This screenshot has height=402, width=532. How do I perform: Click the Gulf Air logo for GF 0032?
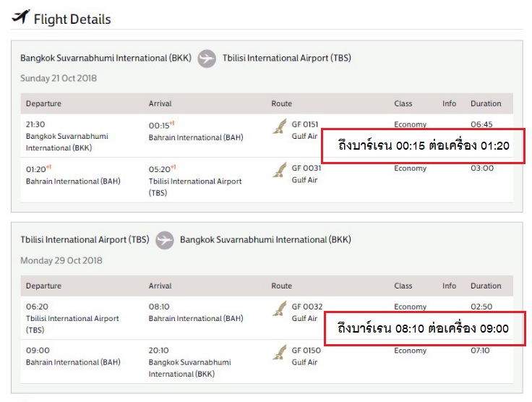[x=280, y=309]
